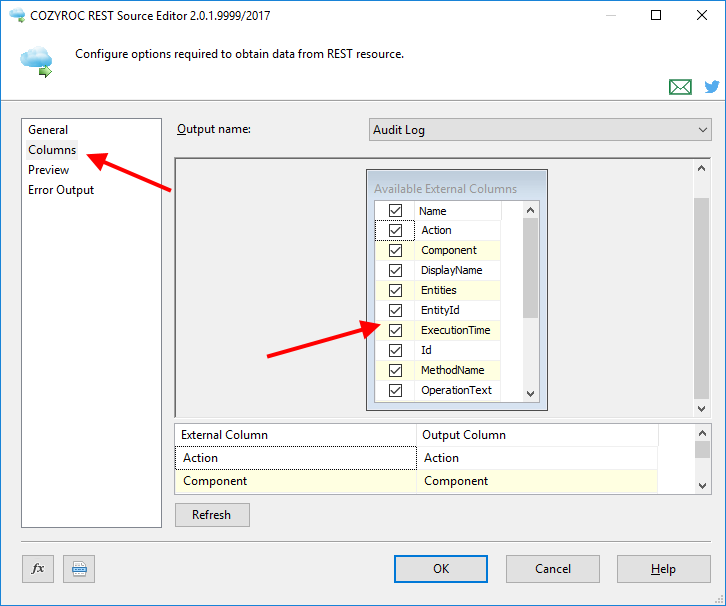The width and height of the screenshot is (726, 606).
Task: Click the OK button
Action: click(x=441, y=569)
